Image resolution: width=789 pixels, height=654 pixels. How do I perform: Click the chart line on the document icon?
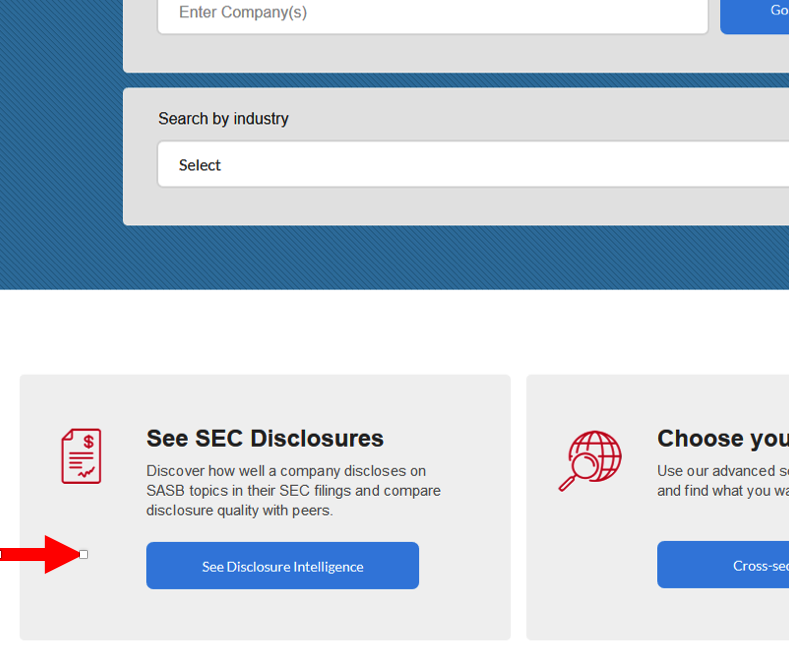click(88, 470)
